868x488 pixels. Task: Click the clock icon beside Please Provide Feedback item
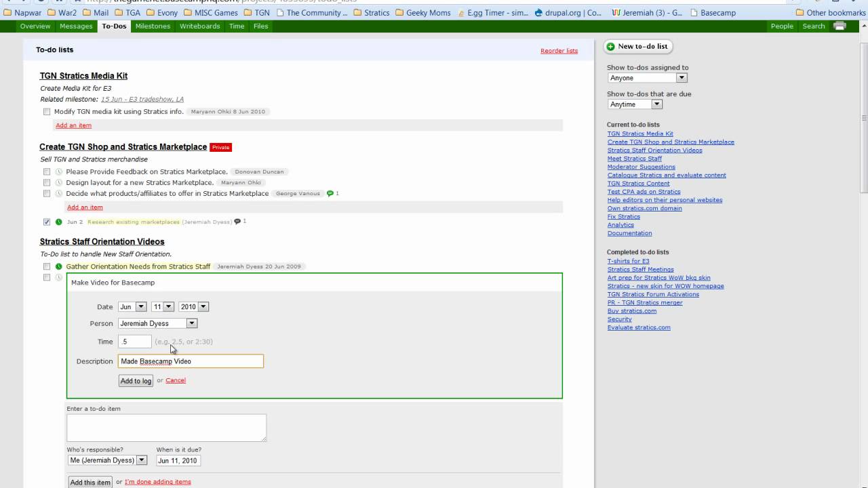[59, 171]
